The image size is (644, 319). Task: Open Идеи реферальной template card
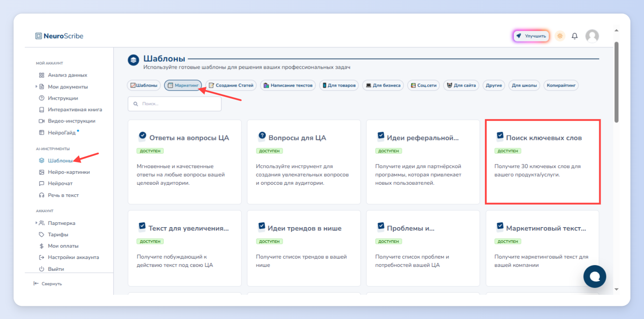point(423,162)
